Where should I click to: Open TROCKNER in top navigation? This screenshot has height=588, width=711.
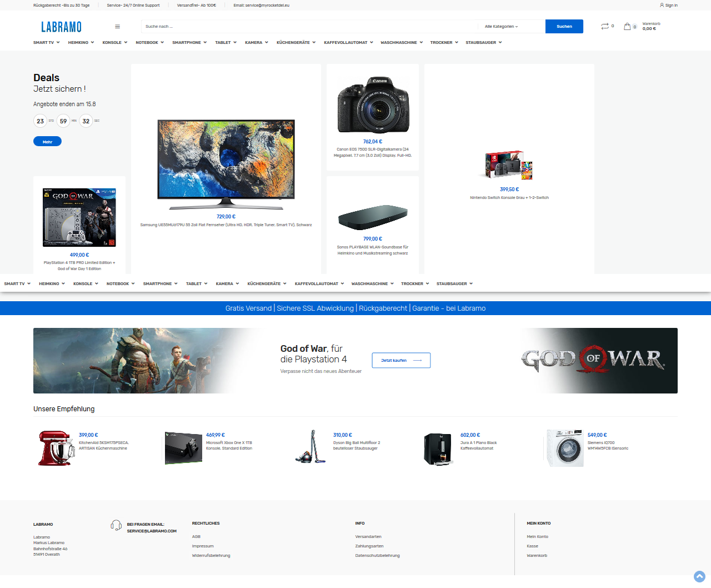coord(444,42)
